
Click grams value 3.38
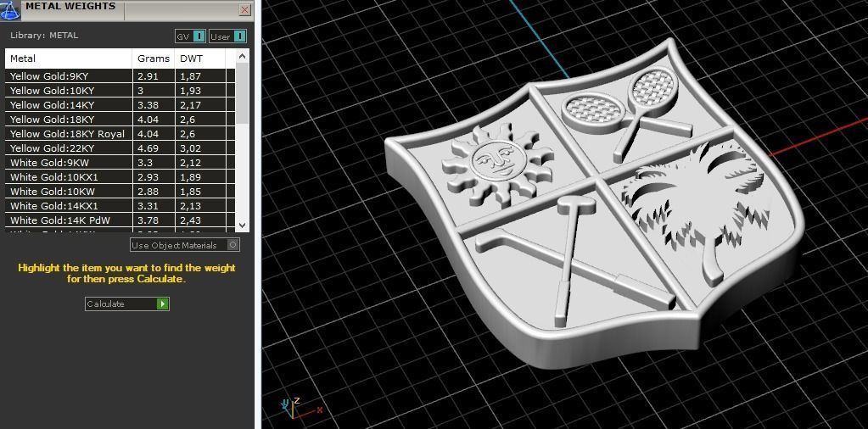(148, 105)
